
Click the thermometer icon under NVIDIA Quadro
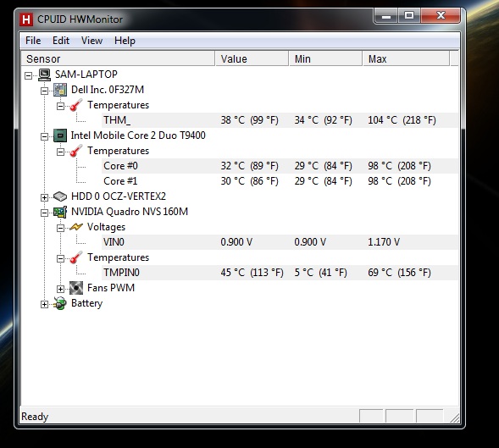coord(76,257)
